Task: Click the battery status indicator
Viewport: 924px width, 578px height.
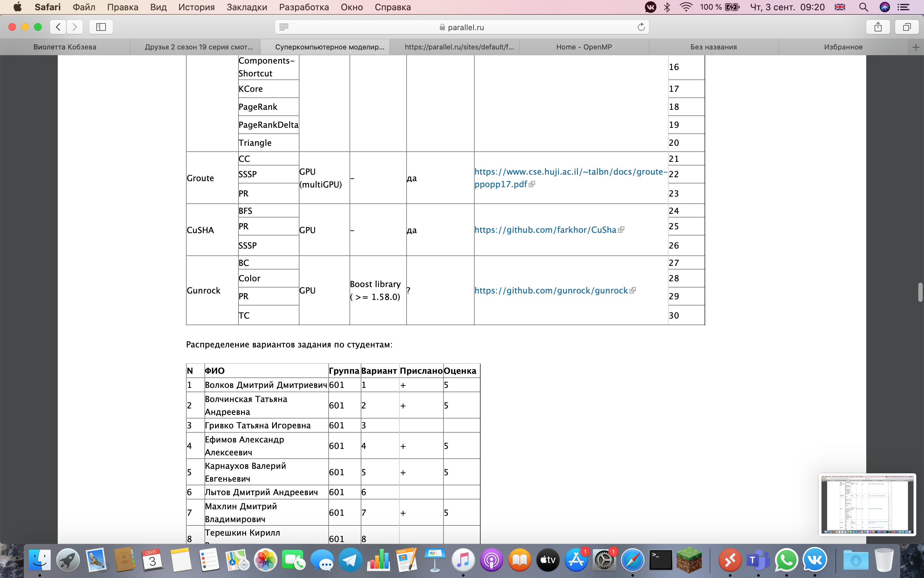Action: click(719, 7)
